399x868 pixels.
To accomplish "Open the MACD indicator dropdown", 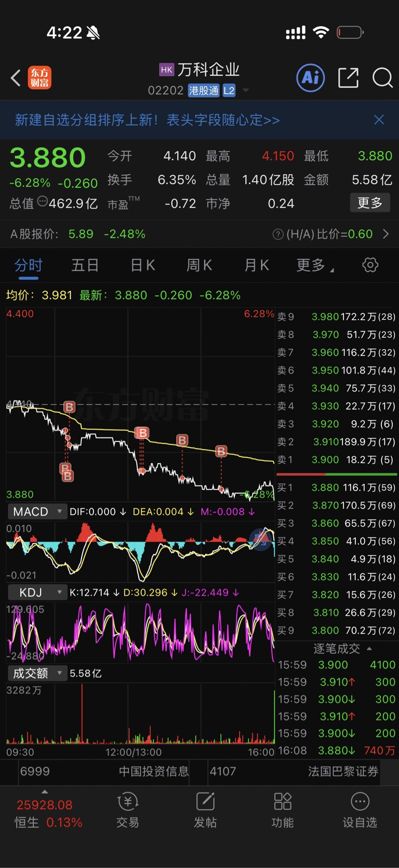I will [x=37, y=511].
